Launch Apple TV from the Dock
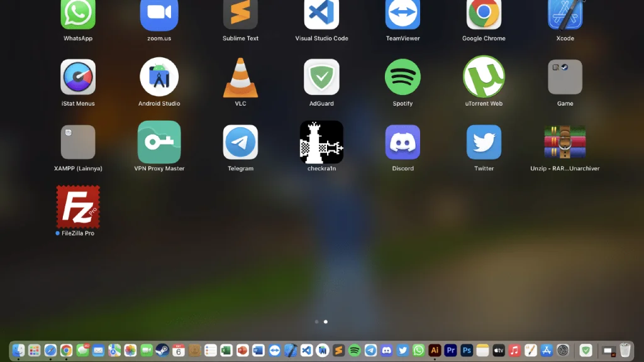 [x=499, y=351]
